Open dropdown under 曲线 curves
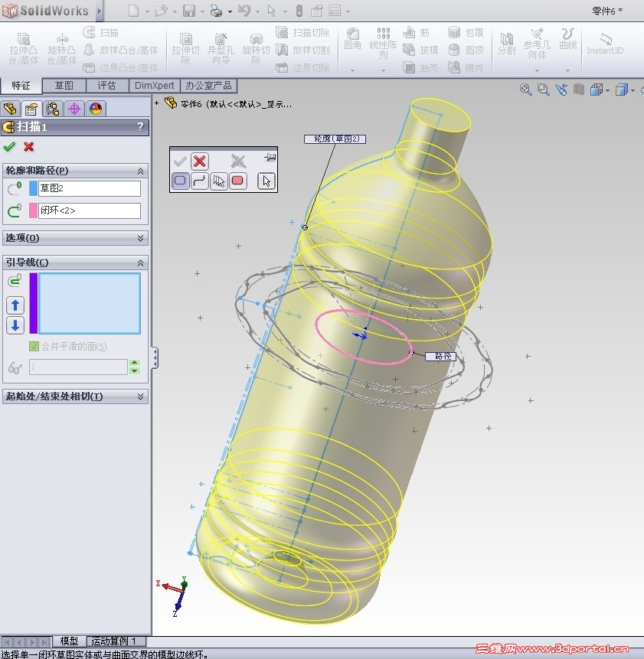 point(568,70)
